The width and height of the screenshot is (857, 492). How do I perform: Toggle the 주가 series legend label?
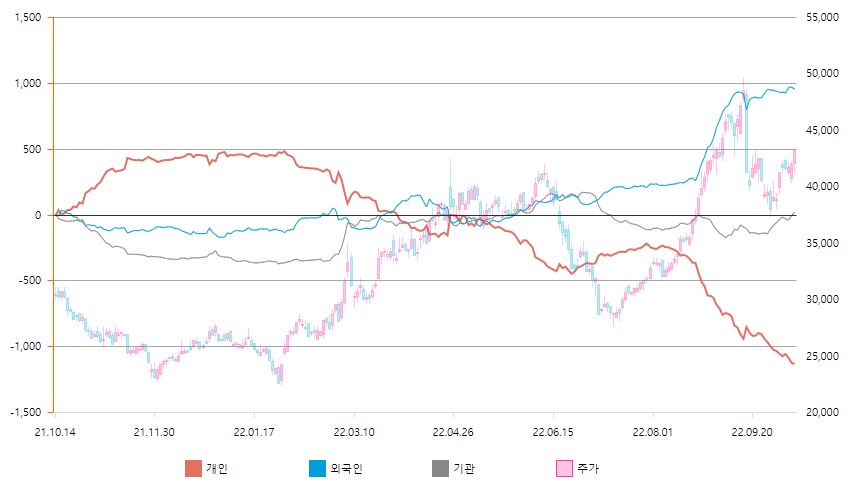[x=588, y=468]
